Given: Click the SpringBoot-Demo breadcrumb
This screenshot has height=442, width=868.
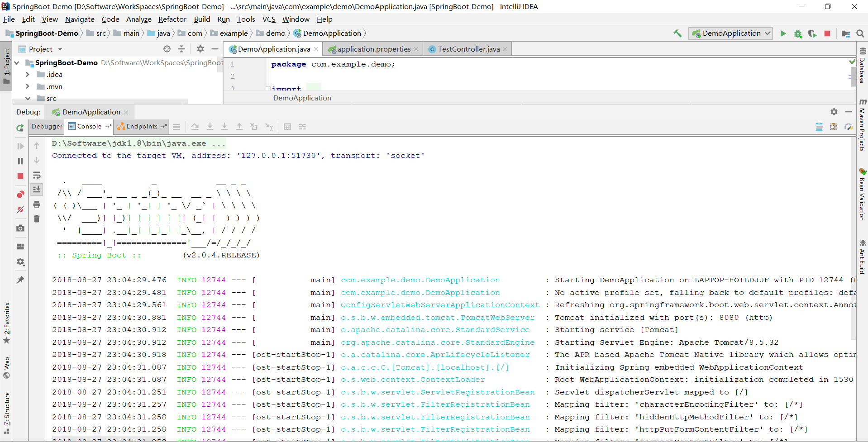Looking at the screenshot, I should (x=42, y=33).
